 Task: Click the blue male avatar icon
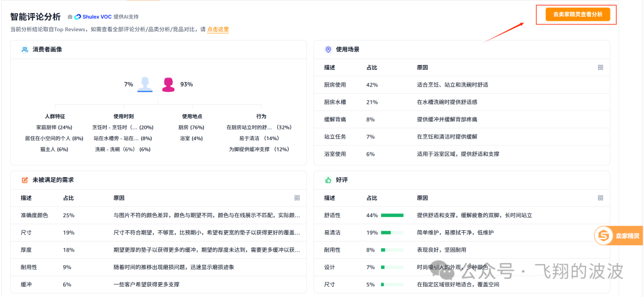(145, 85)
